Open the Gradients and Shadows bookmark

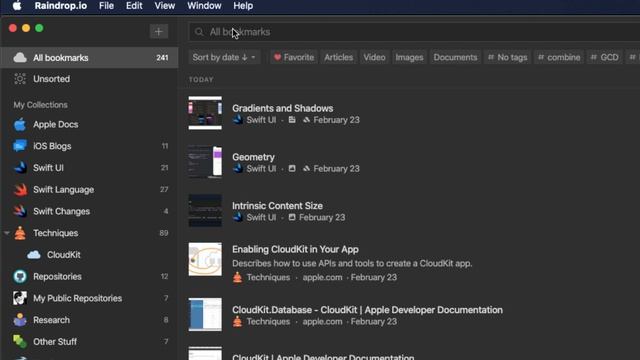[x=282, y=108]
